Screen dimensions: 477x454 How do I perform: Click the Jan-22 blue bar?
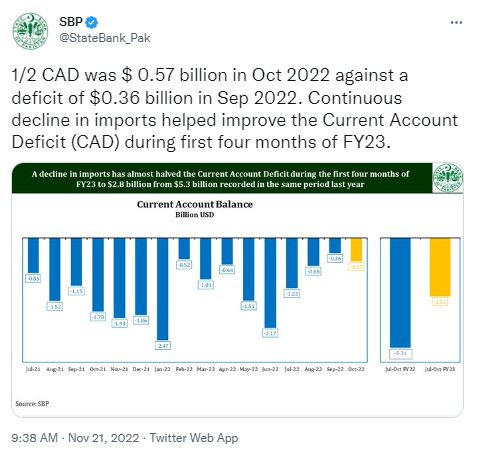163,289
